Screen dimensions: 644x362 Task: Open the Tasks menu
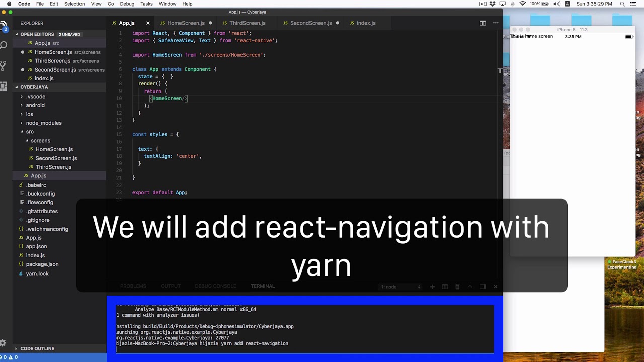coord(147,4)
